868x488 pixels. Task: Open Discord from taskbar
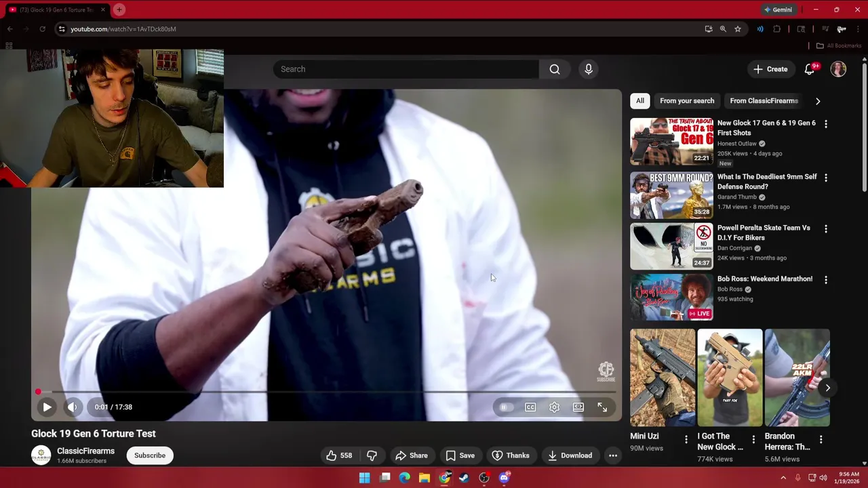coord(504,478)
